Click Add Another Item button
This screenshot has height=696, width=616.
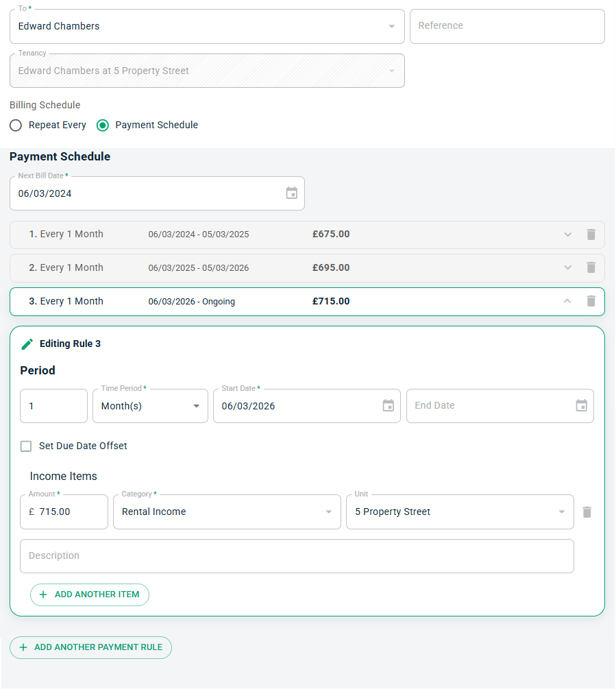pos(90,595)
